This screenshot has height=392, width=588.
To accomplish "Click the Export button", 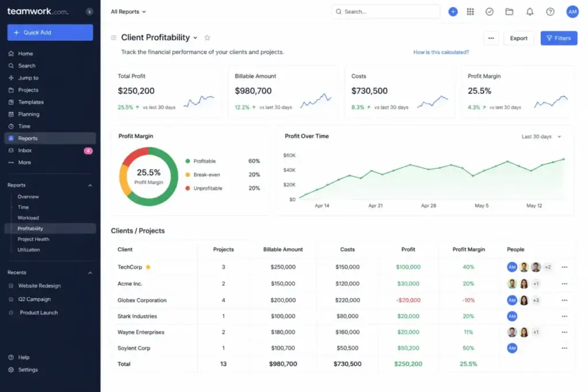I will pyautogui.click(x=519, y=38).
